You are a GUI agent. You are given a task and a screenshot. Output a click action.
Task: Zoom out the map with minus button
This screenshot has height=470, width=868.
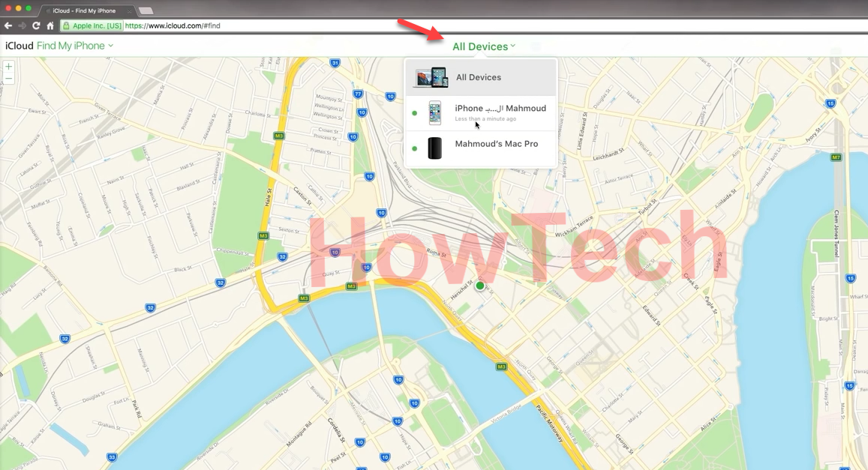tap(8, 79)
